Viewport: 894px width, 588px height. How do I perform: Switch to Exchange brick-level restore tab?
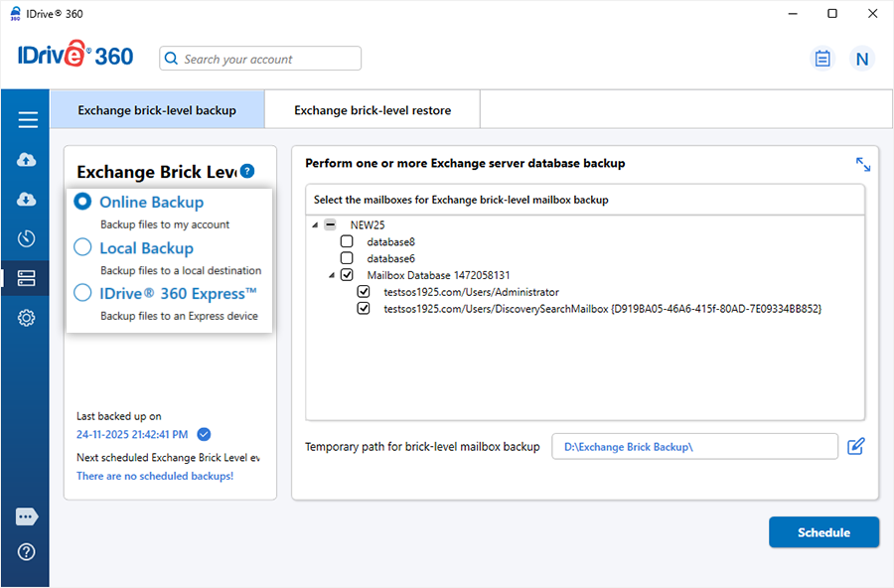pos(372,110)
